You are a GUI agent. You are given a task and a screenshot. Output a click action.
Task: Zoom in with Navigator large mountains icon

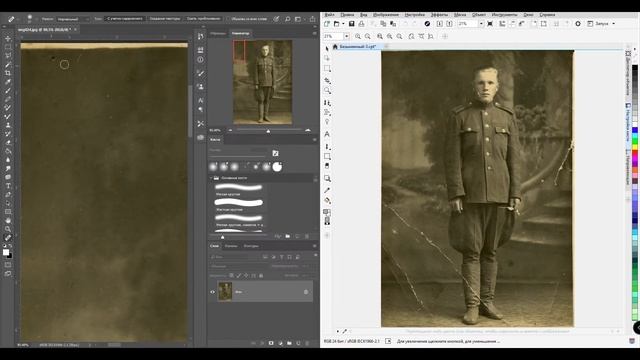click(308, 130)
